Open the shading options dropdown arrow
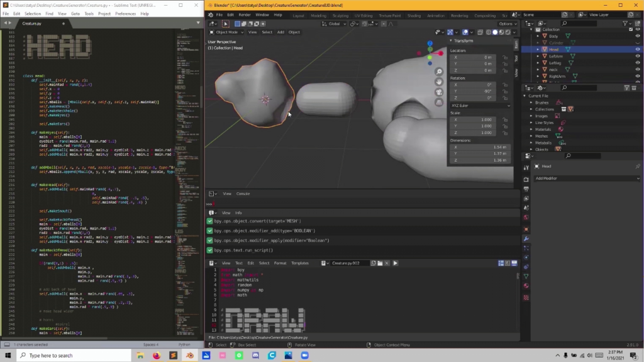644x362 pixels. [x=514, y=32]
